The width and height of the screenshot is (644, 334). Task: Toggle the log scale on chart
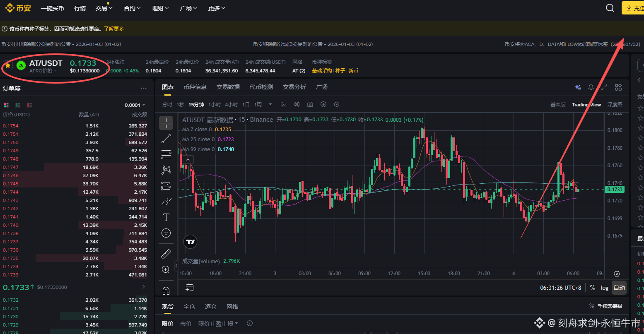605,288
